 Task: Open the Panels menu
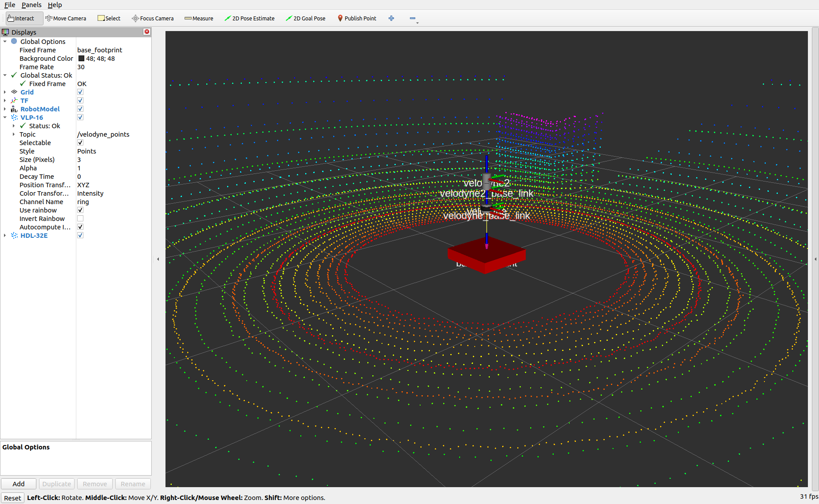click(x=31, y=5)
